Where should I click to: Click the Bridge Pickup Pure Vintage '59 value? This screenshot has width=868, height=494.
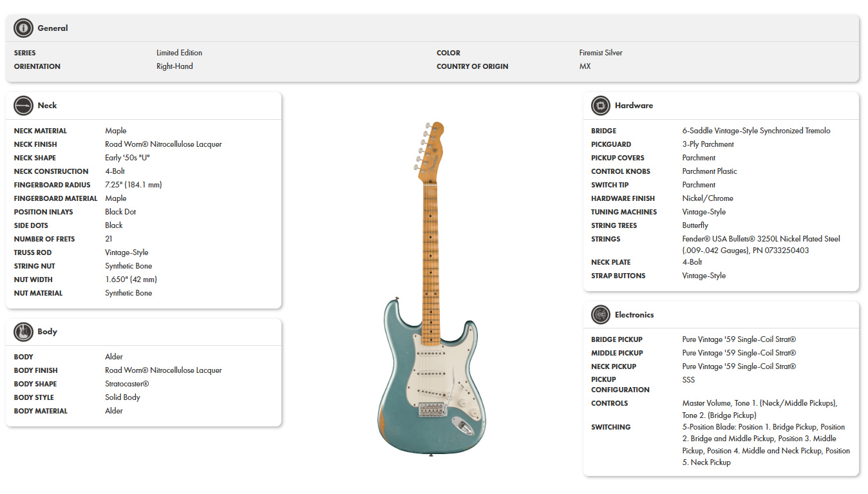tap(739, 339)
